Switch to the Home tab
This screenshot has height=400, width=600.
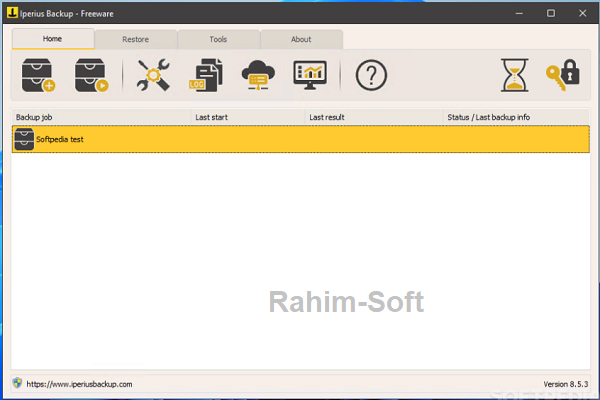tap(53, 39)
